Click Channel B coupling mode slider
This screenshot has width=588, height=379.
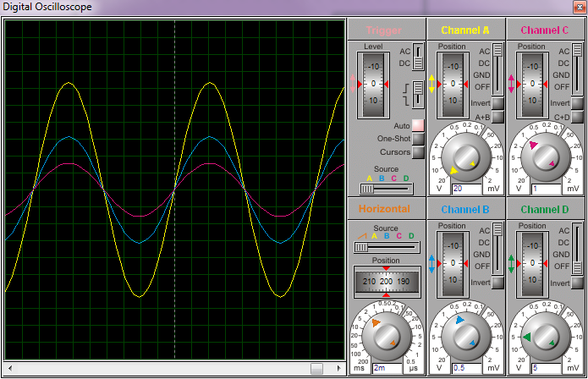coord(497,249)
